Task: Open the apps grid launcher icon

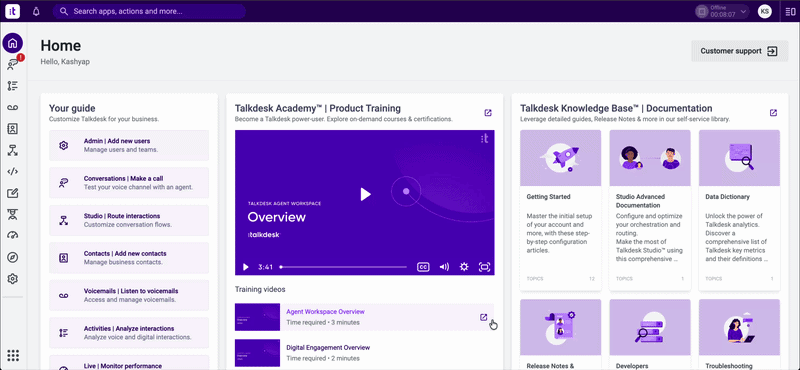Action: click(x=13, y=355)
